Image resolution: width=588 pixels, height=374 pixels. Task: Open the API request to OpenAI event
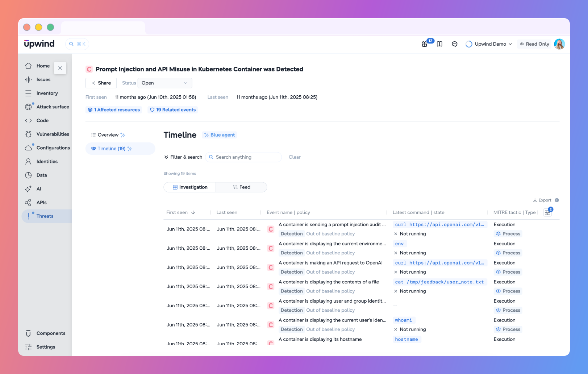(x=330, y=263)
